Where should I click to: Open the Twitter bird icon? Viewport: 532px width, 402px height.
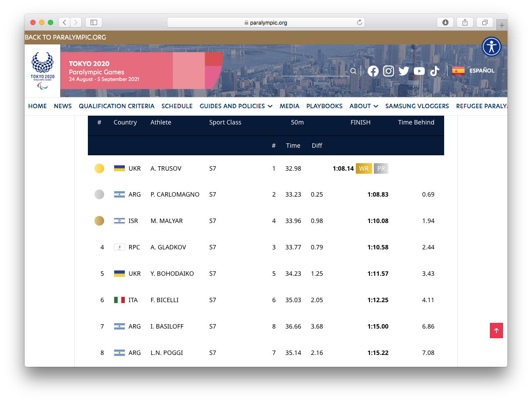pos(404,71)
